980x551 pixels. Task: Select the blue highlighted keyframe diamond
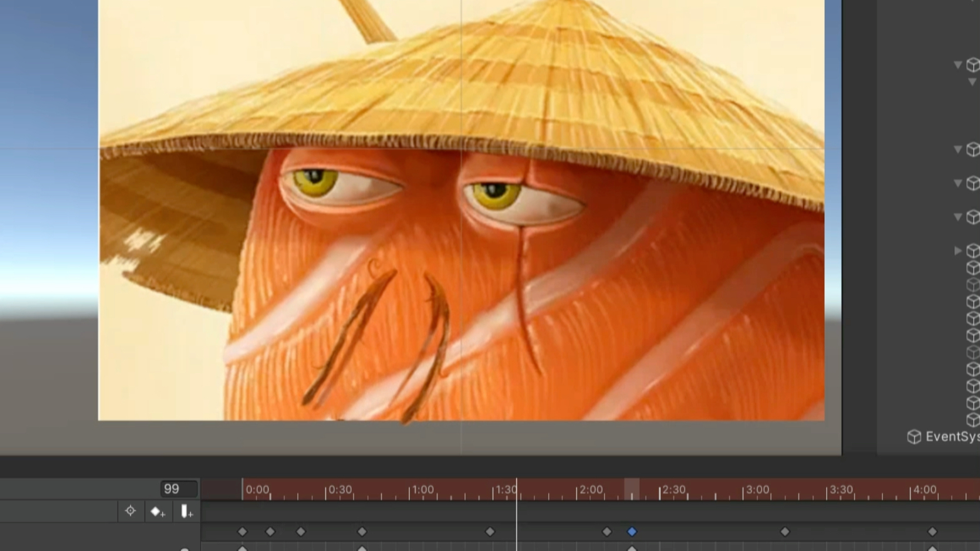click(632, 532)
